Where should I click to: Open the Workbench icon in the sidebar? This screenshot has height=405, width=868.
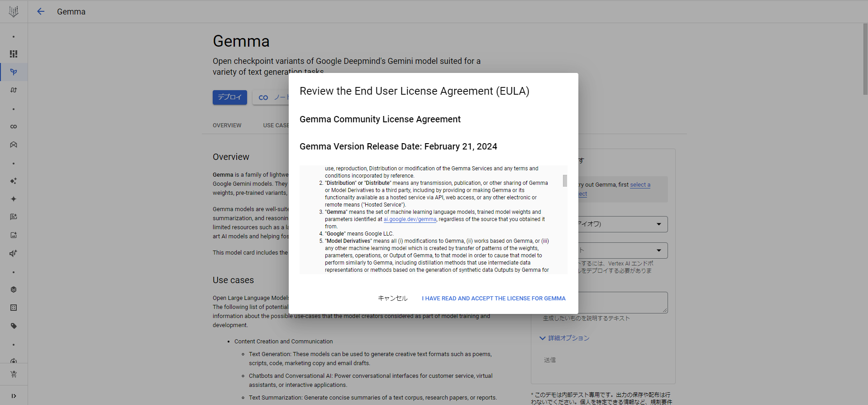(14, 145)
